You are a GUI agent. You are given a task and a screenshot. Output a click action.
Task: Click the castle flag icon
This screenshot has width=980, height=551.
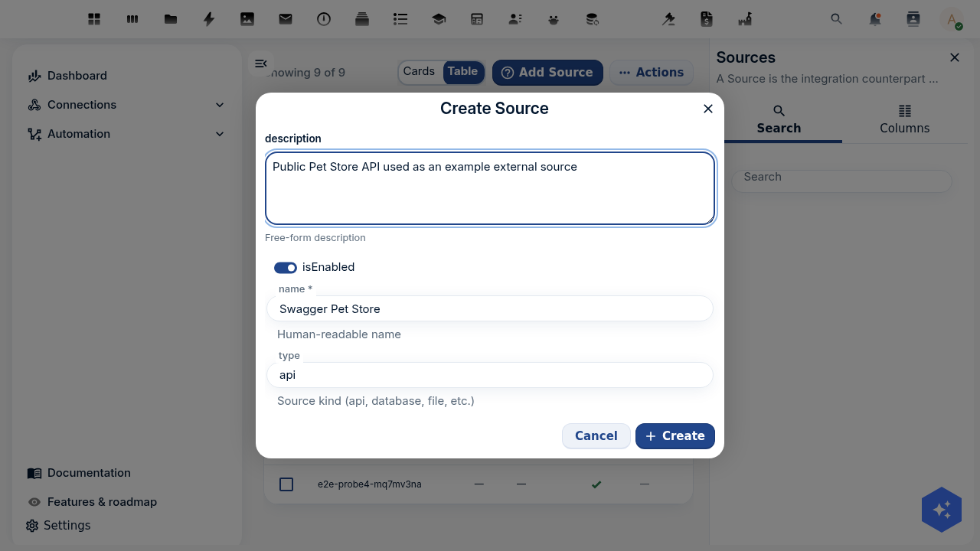point(745,19)
